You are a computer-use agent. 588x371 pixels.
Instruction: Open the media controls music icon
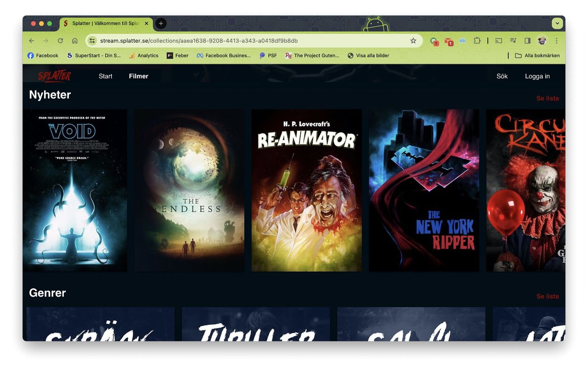click(513, 40)
